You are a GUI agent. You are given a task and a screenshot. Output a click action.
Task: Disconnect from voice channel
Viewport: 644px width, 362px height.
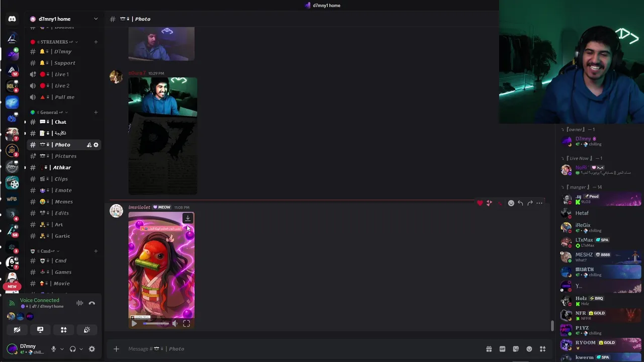(x=92, y=303)
